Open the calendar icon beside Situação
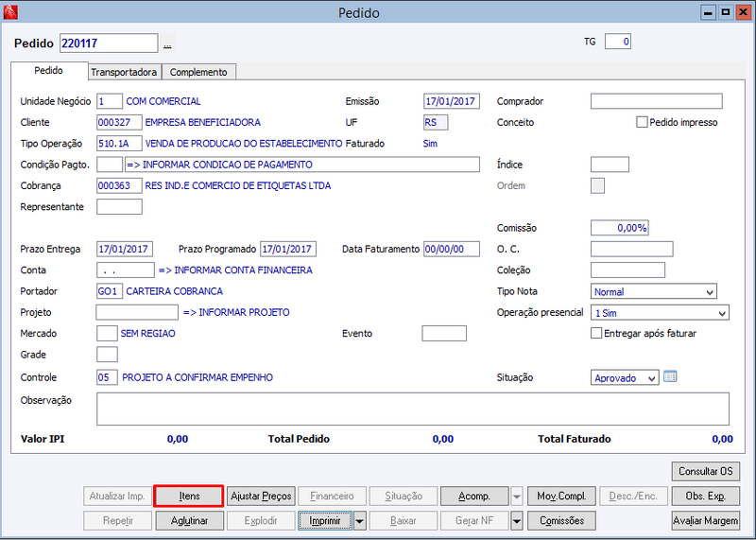Image resolution: width=756 pixels, height=540 pixels. 670,376
